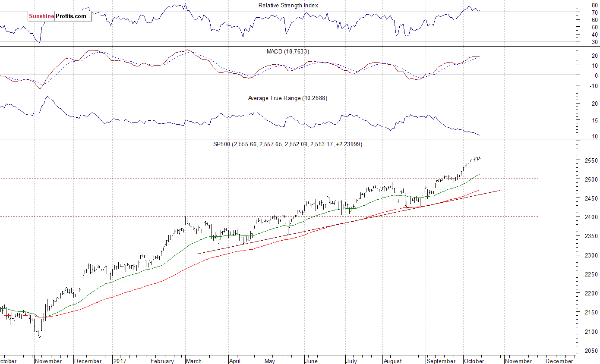
Task: Click the 2050 price axis value
Action: pyautogui.click(x=591, y=351)
